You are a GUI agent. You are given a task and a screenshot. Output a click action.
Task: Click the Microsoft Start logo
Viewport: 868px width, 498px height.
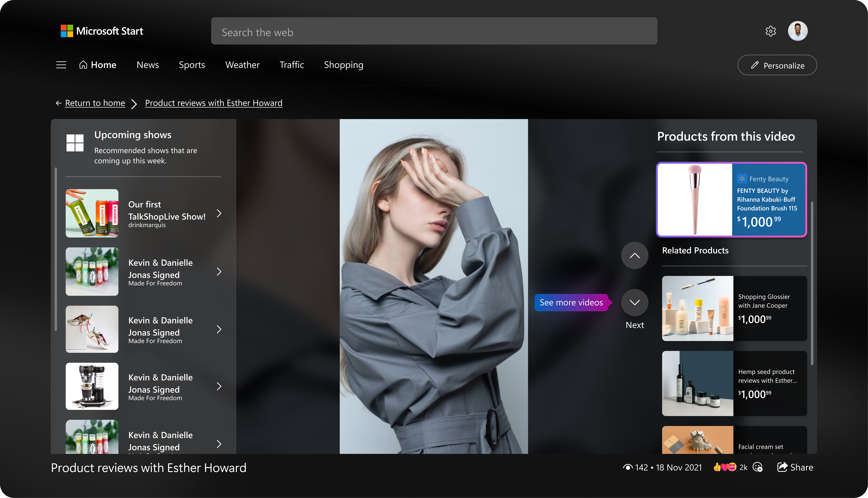point(102,31)
